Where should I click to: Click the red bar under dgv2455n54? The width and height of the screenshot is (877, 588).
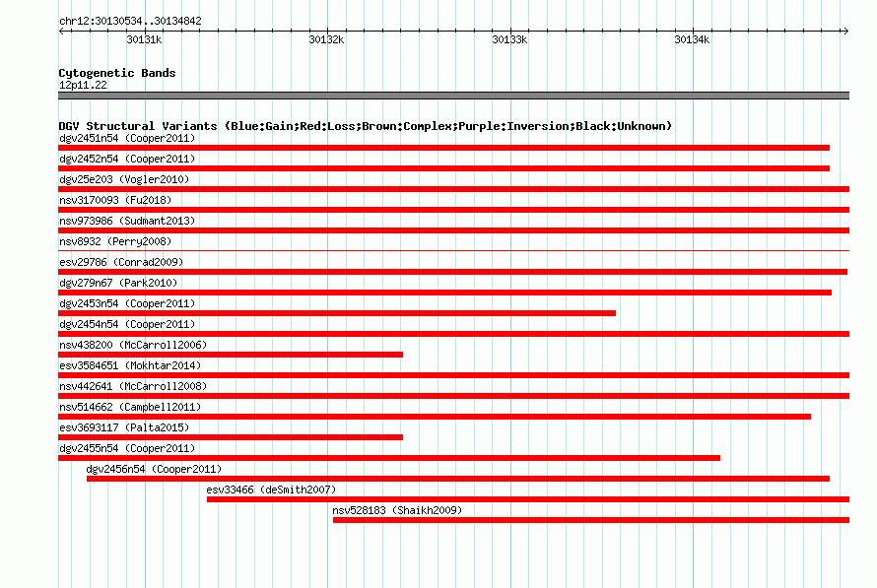tap(389, 458)
